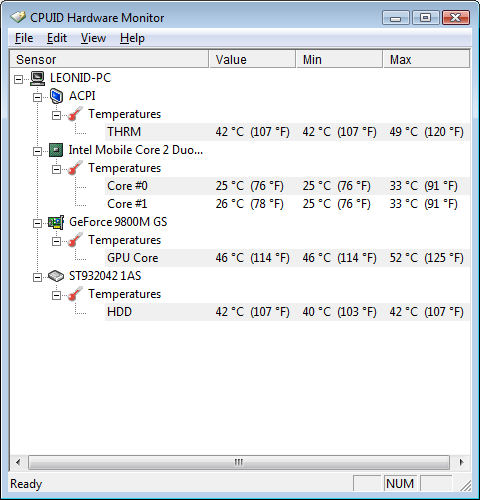Click the NUM status bar indicator
This screenshot has height=500, width=480.
[x=400, y=484]
